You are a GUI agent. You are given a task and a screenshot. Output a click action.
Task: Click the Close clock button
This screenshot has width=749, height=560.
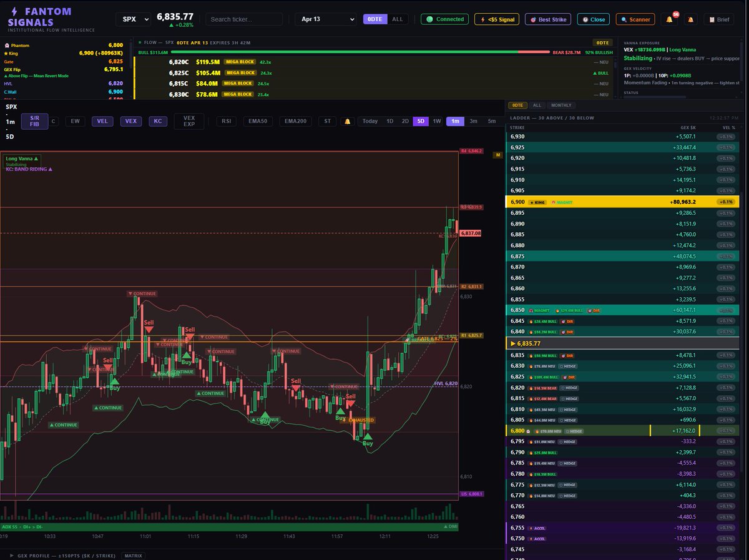coord(594,19)
